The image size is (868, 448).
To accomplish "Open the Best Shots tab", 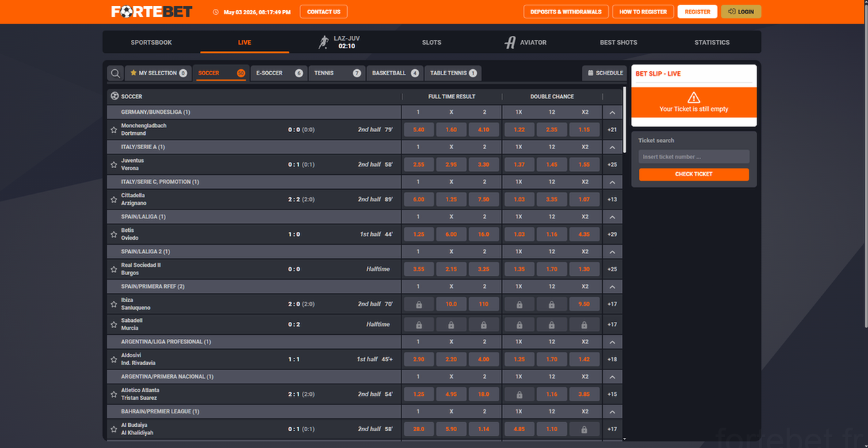I will [618, 42].
